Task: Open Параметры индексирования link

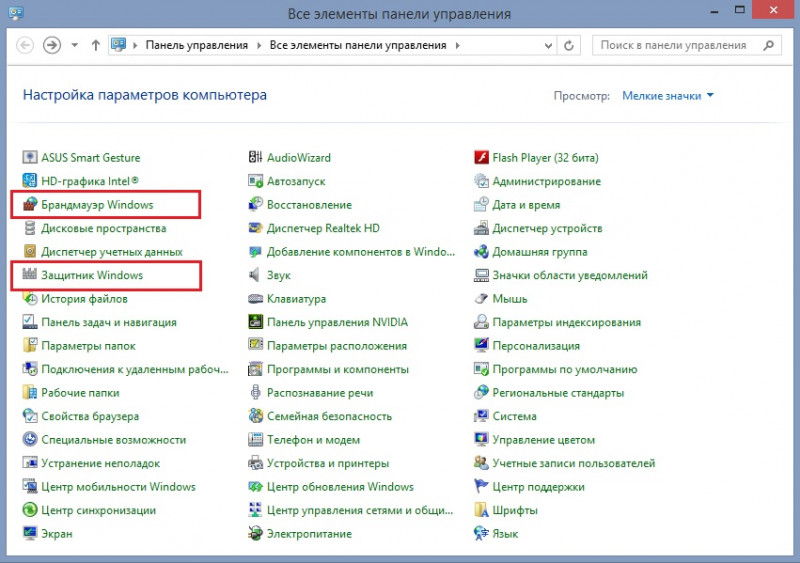Action: point(566,322)
